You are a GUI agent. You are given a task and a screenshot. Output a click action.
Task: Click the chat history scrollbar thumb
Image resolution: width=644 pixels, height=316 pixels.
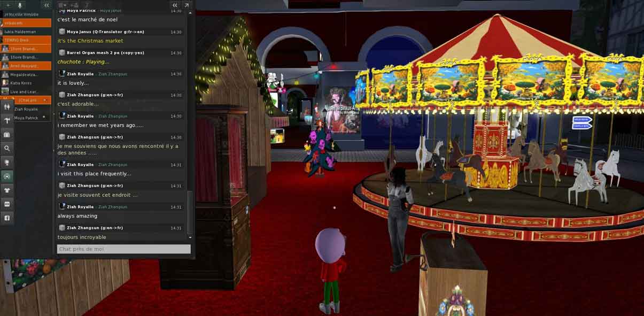click(x=190, y=211)
